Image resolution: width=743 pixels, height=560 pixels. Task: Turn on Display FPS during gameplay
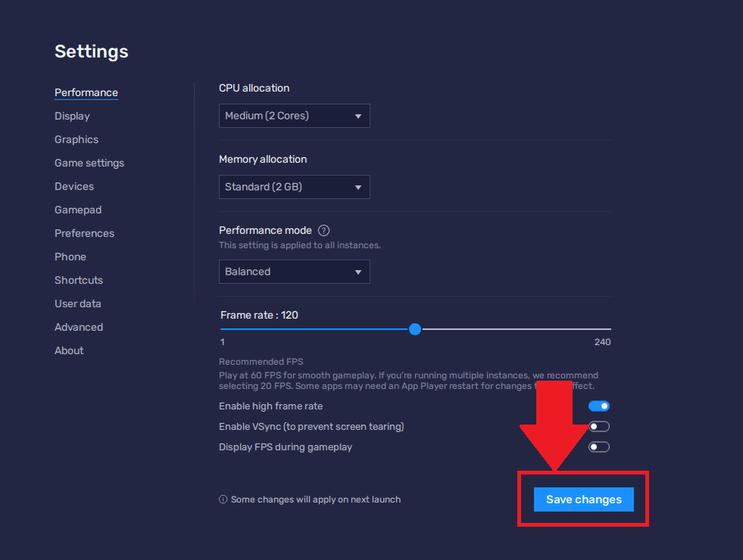pyautogui.click(x=599, y=447)
